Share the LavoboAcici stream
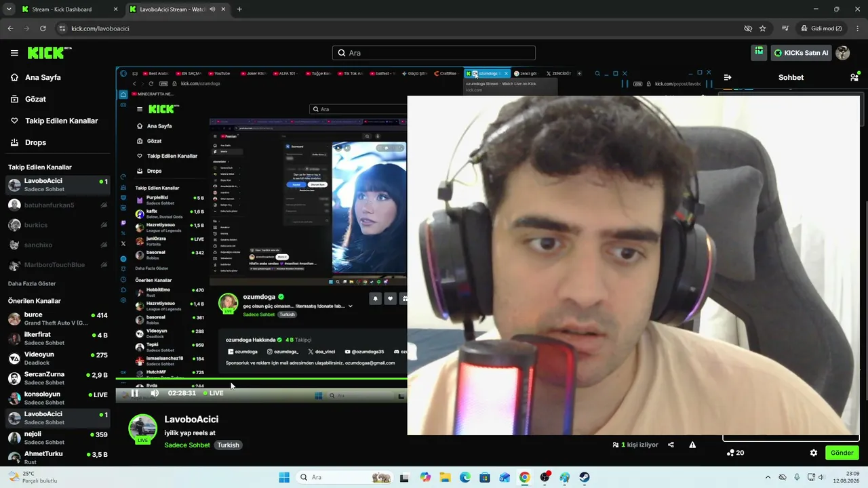Screen dimensions: 868x488 pos(671,445)
